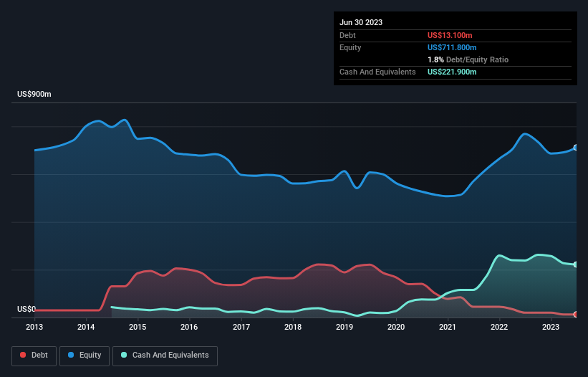Toggle the Cash And Equivalents legend button

tap(165, 355)
